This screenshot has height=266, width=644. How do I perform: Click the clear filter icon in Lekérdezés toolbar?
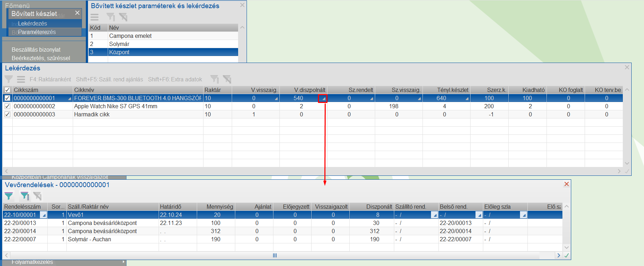pos(227,79)
